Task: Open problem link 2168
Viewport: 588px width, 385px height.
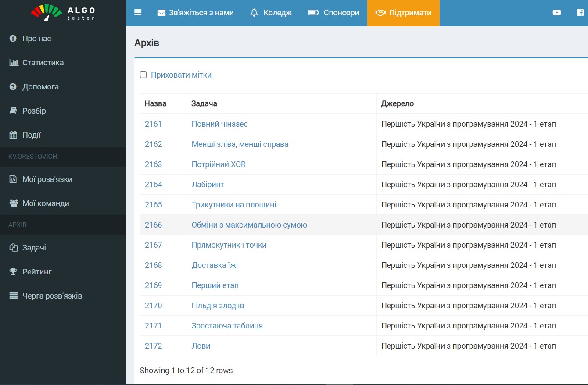Action: pos(153,265)
